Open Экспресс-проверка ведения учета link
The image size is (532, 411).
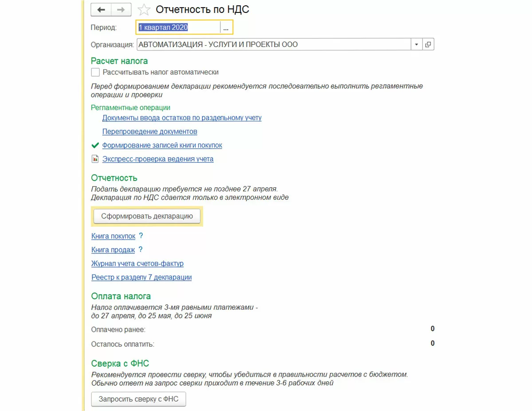pos(158,159)
